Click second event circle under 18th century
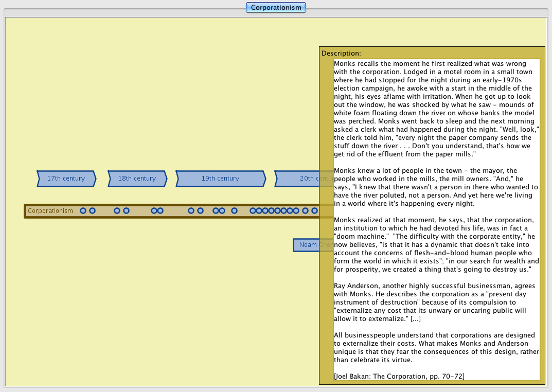 coord(126,211)
